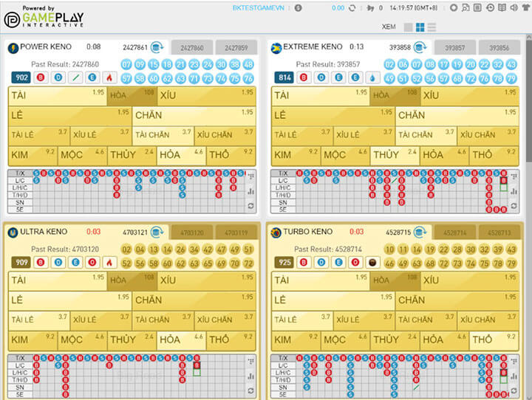532x400 pixels.
Task: Select L/C row in Power Keno roadmap
Action: coord(20,181)
